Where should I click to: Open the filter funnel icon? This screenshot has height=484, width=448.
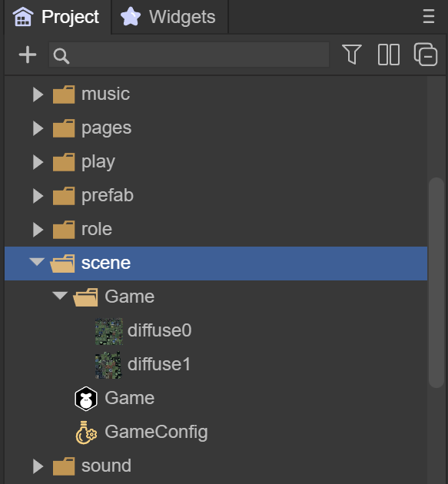click(352, 55)
